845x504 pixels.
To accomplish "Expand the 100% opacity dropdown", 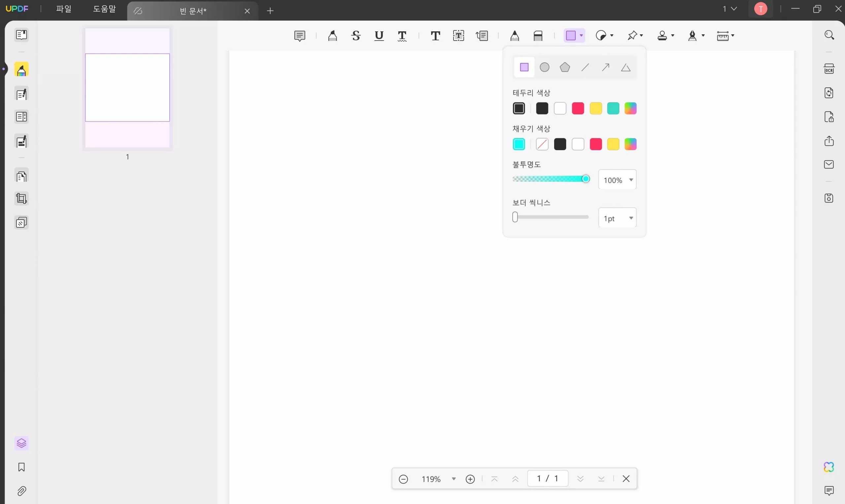I will (x=617, y=180).
